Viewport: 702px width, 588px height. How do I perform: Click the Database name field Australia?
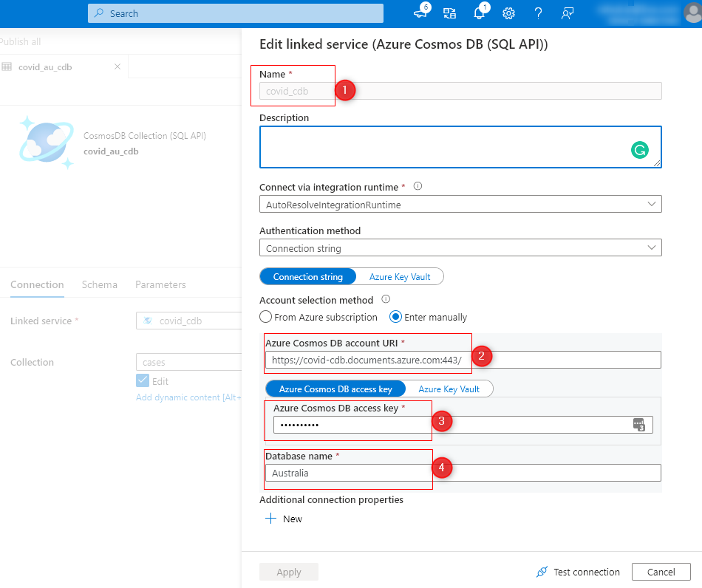[x=463, y=473]
